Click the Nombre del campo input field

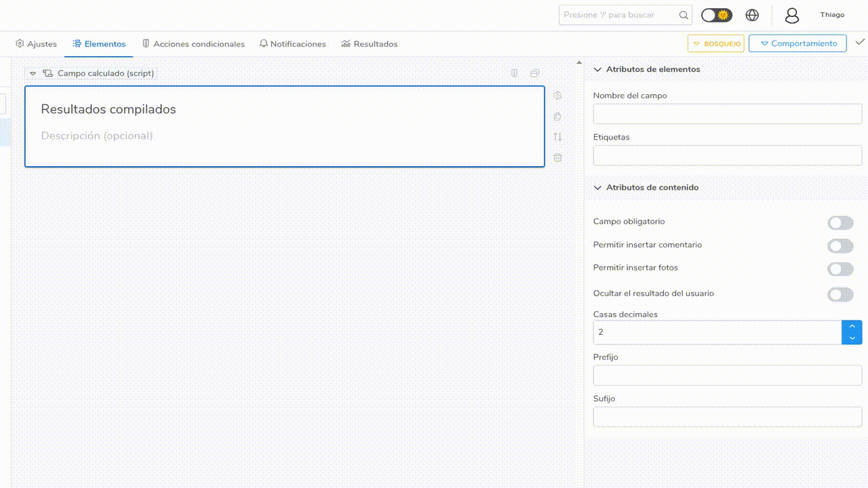(727, 114)
